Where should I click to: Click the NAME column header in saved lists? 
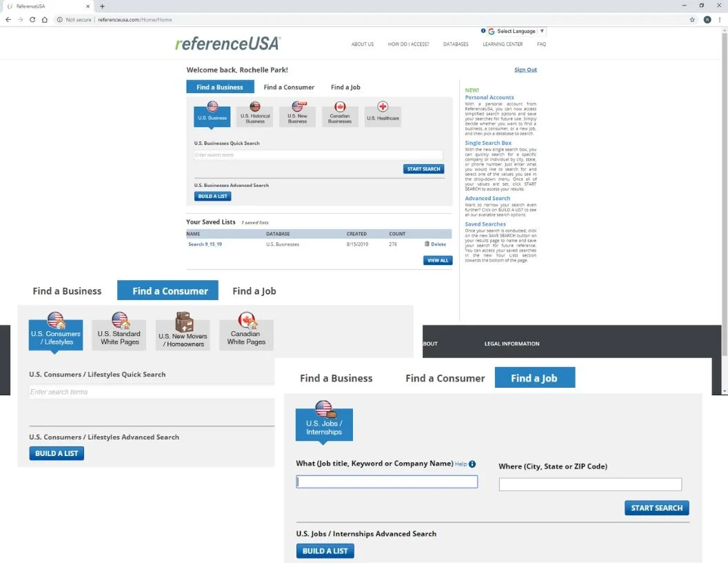click(193, 234)
